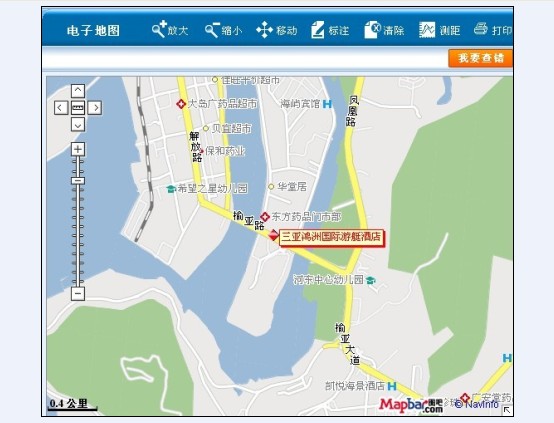Click the 三亚鸿洲国际游艇酒店 label
This screenshot has width=554, height=423.
click(x=331, y=237)
